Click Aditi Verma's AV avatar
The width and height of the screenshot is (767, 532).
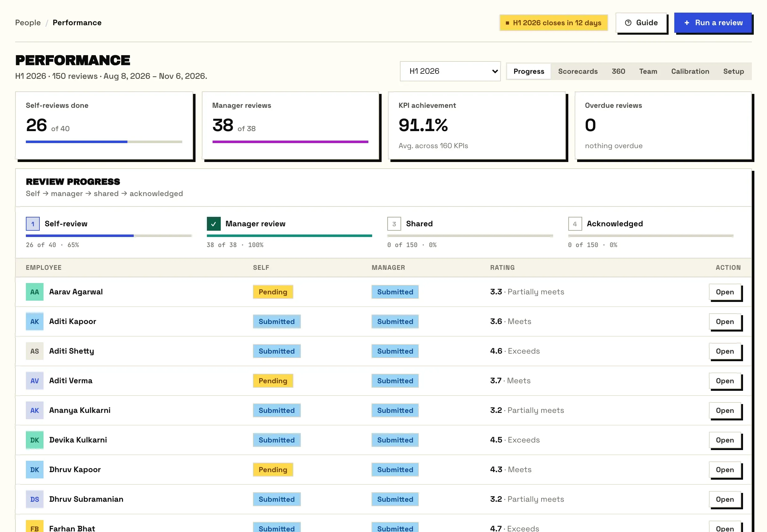pyautogui.click(x=35, y=381)
